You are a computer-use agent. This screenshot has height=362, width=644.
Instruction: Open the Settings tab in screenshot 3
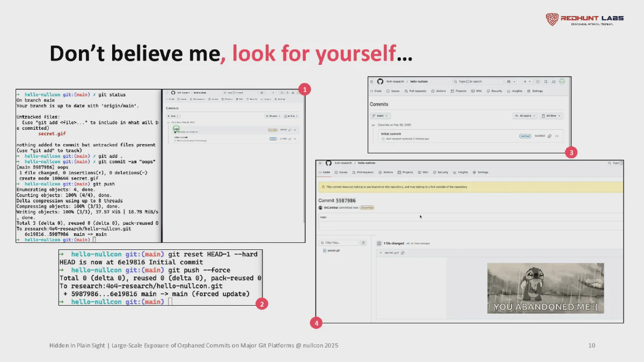535,91
